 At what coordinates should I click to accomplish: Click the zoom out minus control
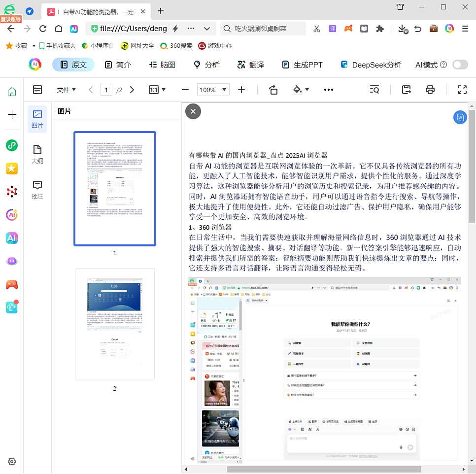(x=185, y=90)
